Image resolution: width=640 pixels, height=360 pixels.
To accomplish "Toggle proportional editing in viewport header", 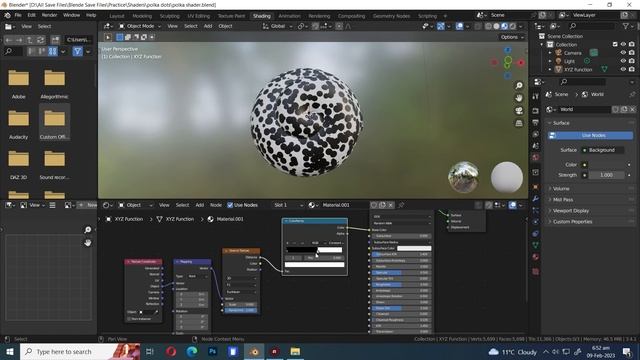I will pos(339,26).
